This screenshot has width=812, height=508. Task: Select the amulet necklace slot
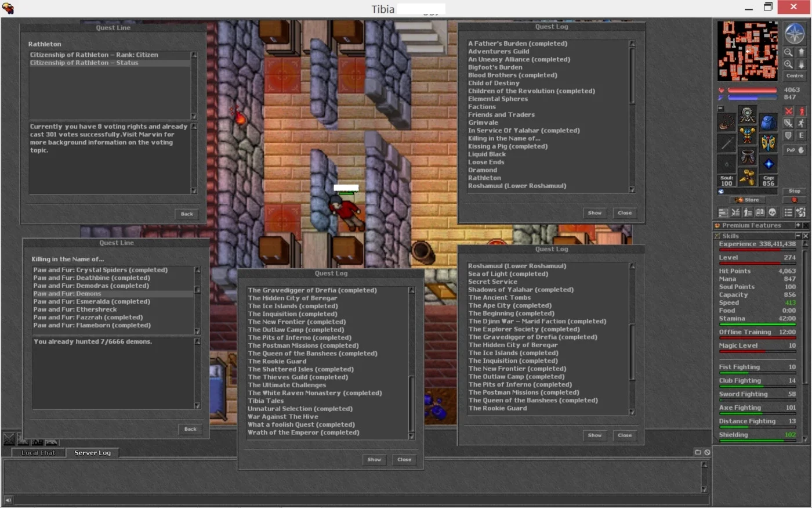pyautogui.click(x=727, y=123)
